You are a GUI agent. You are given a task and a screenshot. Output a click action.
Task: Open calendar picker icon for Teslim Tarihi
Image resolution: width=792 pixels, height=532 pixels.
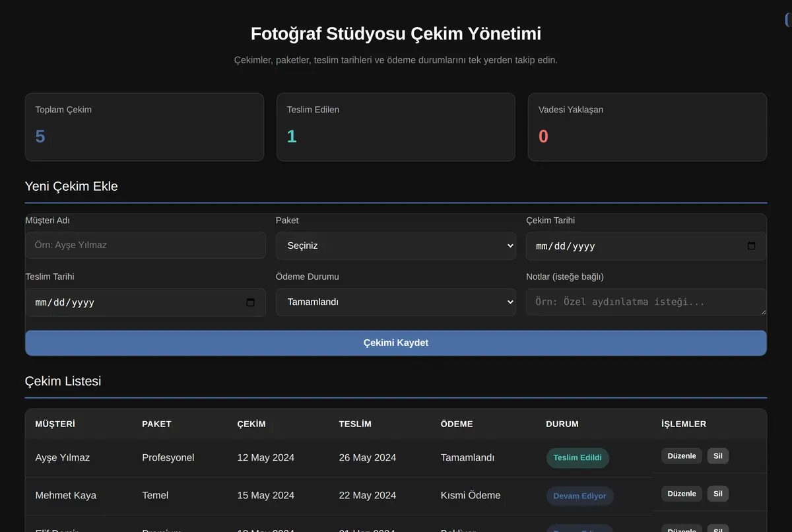[250, 302]
